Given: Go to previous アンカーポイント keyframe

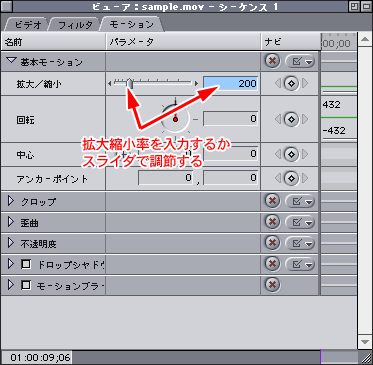Looking at the screenshot, I should click(x=278, y=178).
